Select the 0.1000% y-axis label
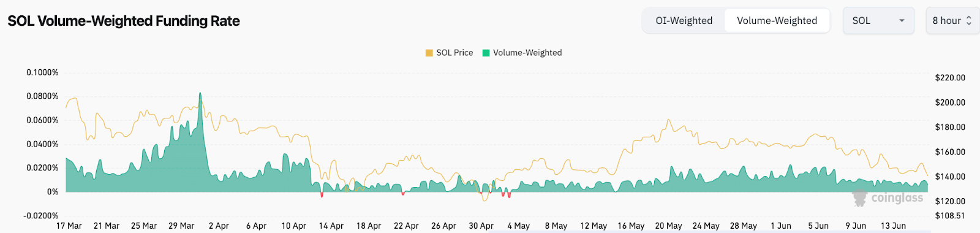Screen dimensions: 980x233 click(42, 72)
